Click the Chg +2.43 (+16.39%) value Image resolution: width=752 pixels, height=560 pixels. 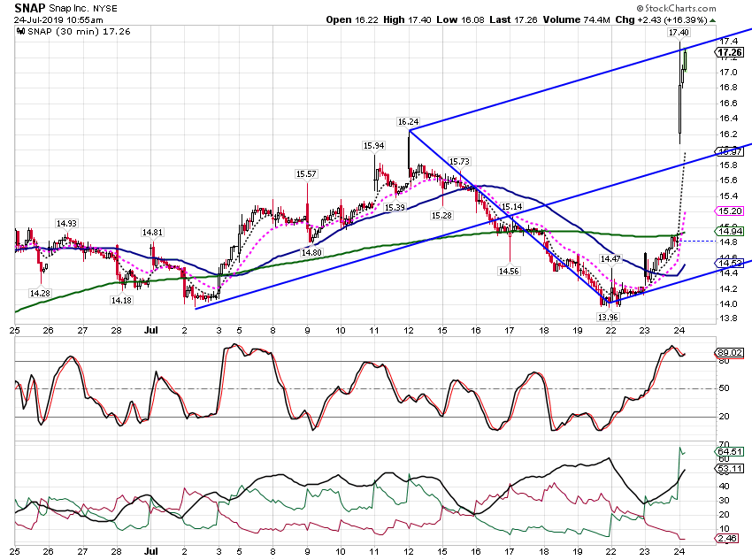[662, 20]
